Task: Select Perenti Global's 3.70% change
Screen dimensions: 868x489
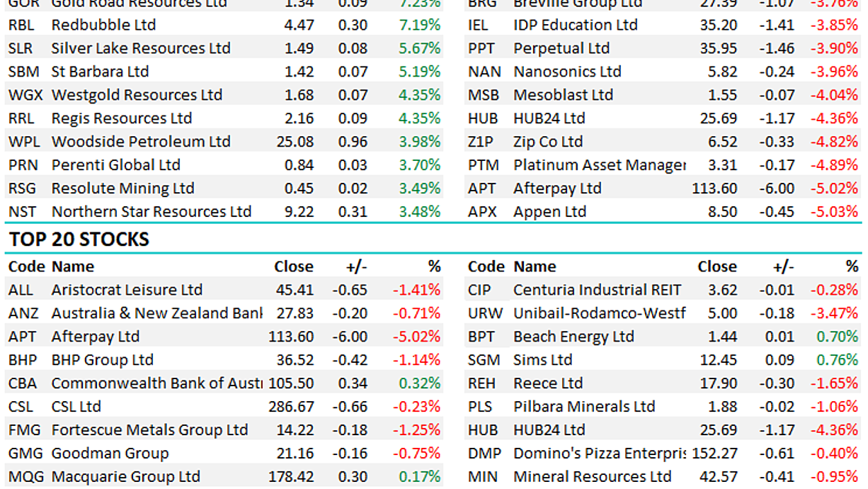Action: pos(419,165)
